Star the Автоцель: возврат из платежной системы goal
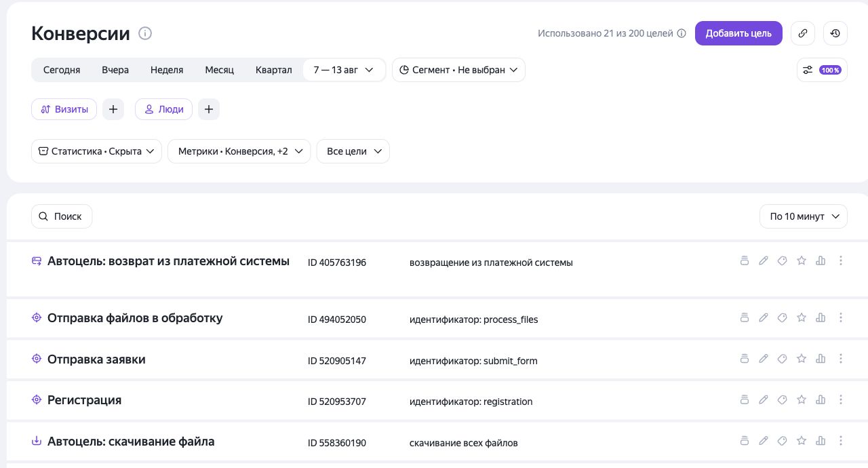Image resolution: width=868 pixels, height=468 pixels. 802,260
